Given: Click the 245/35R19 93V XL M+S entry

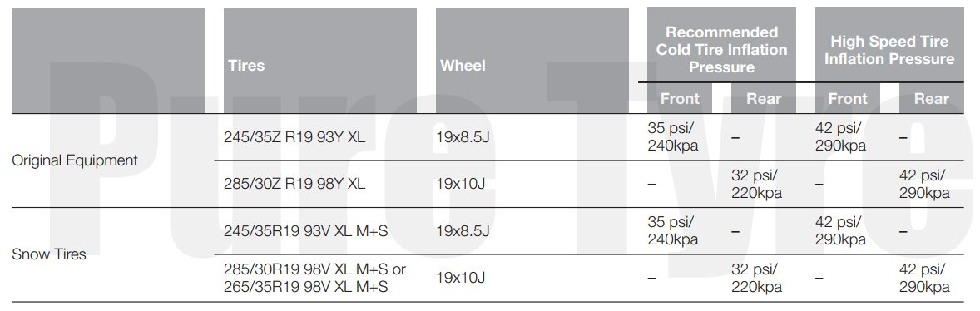Looking at the screenshot, I should tap(305, 231).
